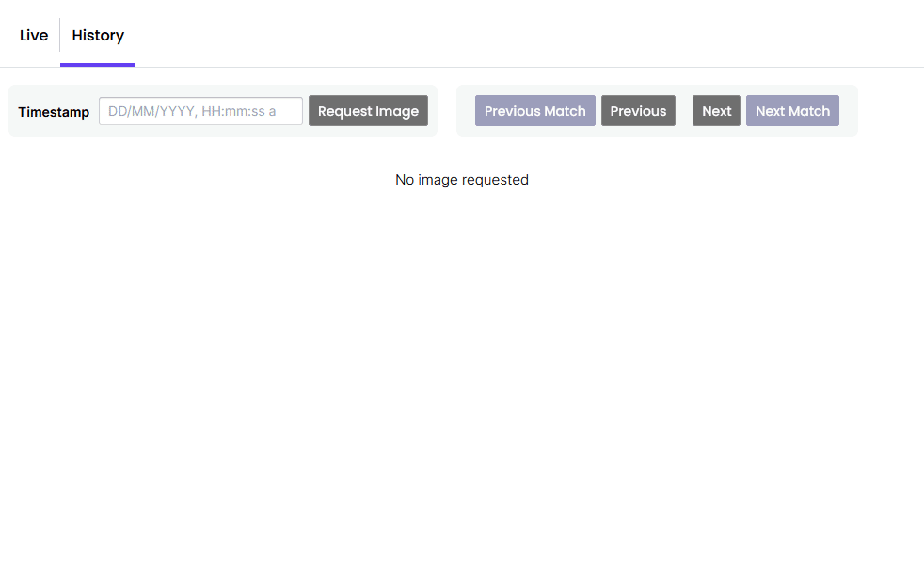This screenshot has width=924, height=563.
Task: Step back to the previous image
Action: tap(638, 111)
